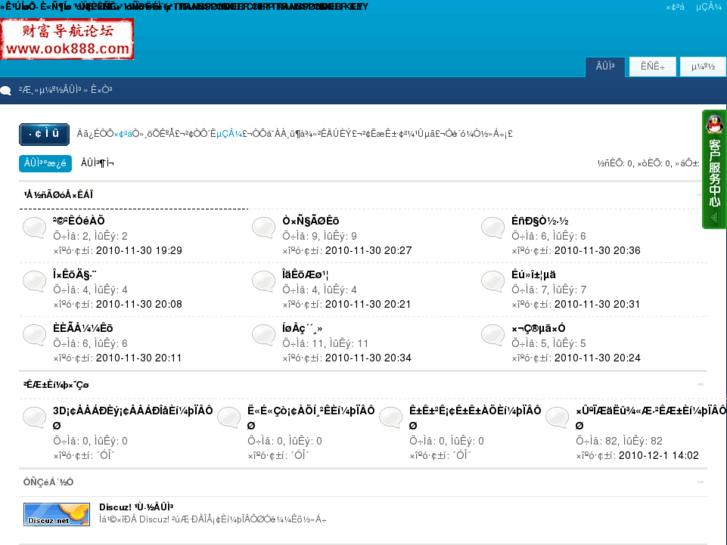Click the last link at page top right

(x=708, y=7)
